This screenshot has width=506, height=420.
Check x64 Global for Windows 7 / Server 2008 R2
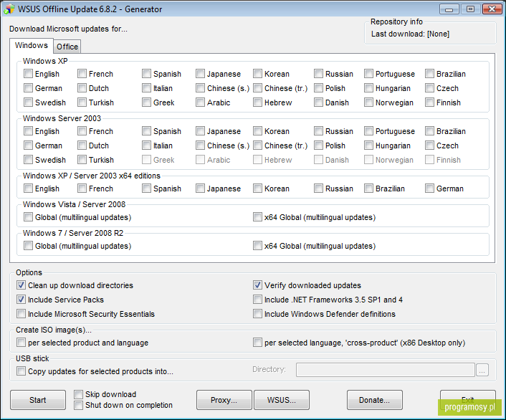(x=257, y=246)
